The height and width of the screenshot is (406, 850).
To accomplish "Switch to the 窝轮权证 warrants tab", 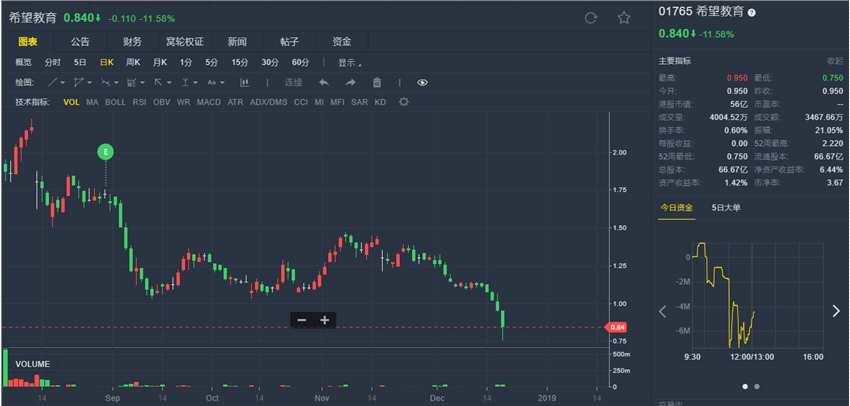I will (185, 42).
